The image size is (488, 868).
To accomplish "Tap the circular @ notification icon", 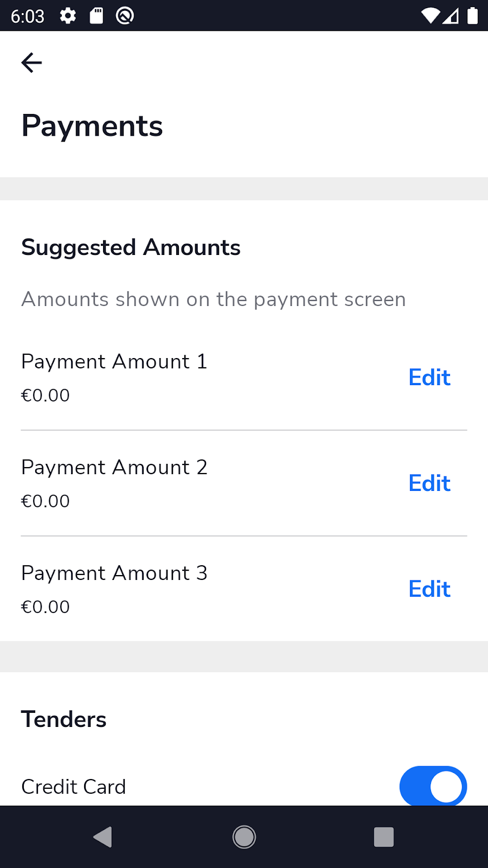I will tap(125, 16).
